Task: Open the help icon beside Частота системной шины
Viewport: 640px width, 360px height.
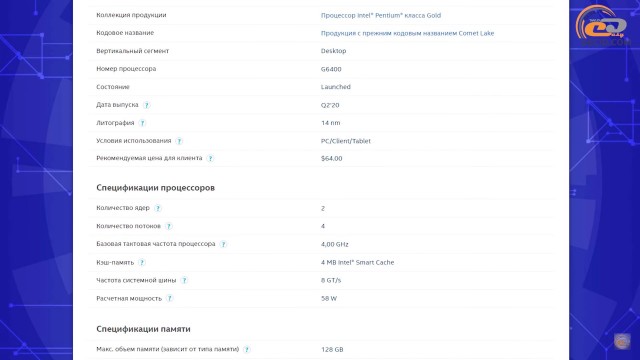Action: click(184, 280)
